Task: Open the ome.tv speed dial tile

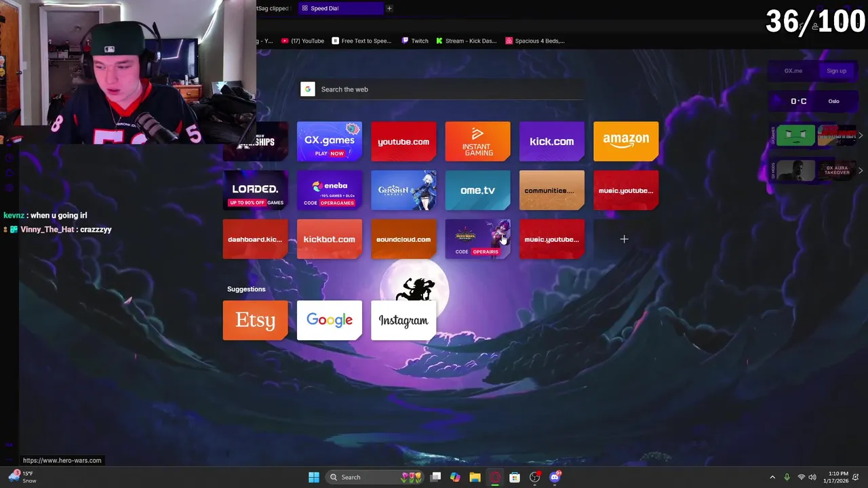Action: tap(477, 190)
